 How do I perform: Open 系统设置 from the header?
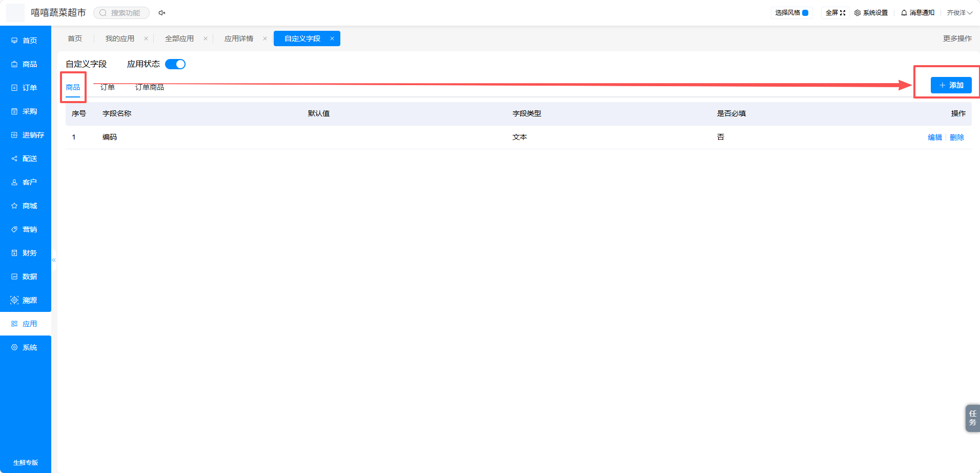tap(871, 13)
